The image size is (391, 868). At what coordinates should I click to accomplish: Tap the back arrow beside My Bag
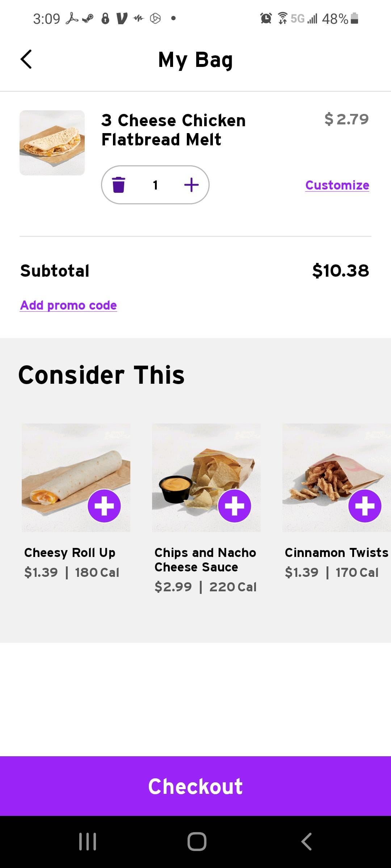point(26,59)
